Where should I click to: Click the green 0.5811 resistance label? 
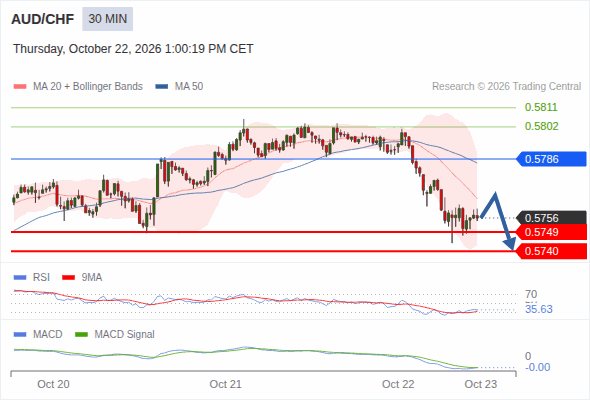click(541, 107)
